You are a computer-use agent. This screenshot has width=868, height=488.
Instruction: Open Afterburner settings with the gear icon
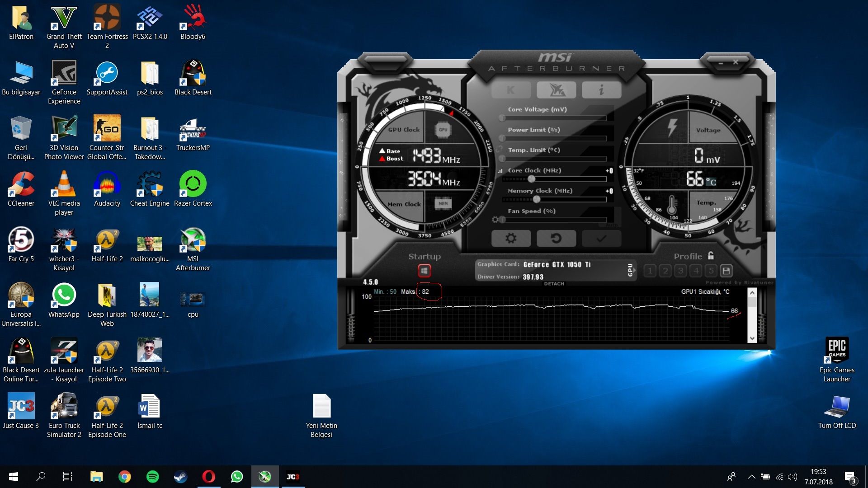(x=511, y=238)
